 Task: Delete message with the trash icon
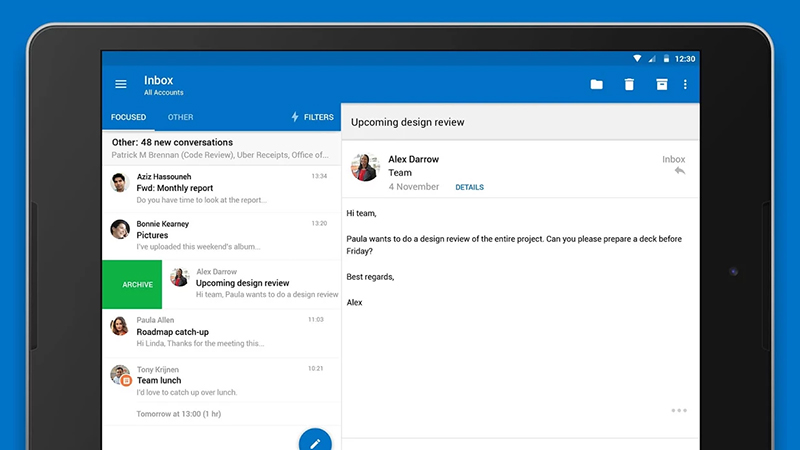tap(629, 84)
